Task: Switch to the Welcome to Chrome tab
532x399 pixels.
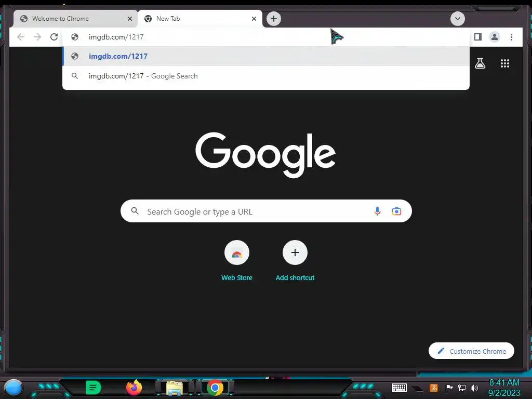Action: point(75,19)
